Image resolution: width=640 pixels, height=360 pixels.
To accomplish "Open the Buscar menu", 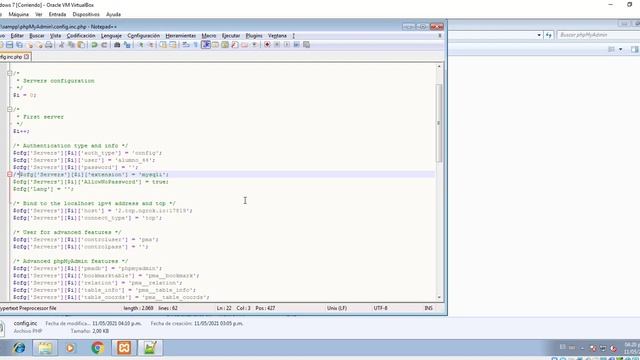I will coord(37,36).
